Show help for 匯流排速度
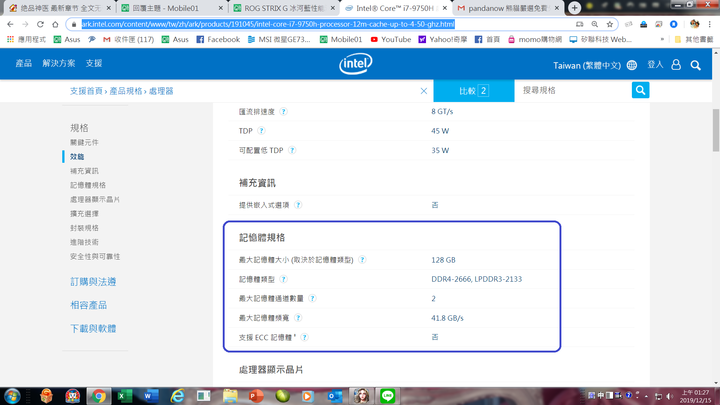This screenshot has width=720, height=405. coord(283,112)
